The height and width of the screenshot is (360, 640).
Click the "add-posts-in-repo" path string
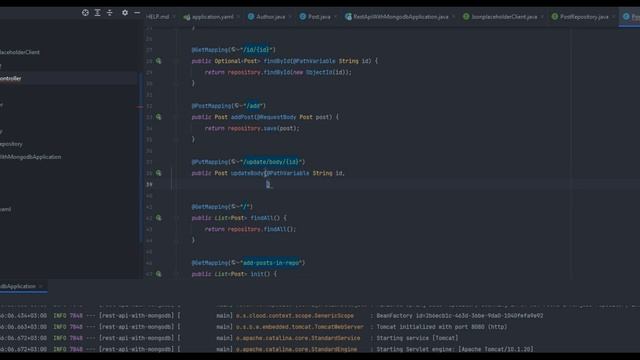[271, 263]
